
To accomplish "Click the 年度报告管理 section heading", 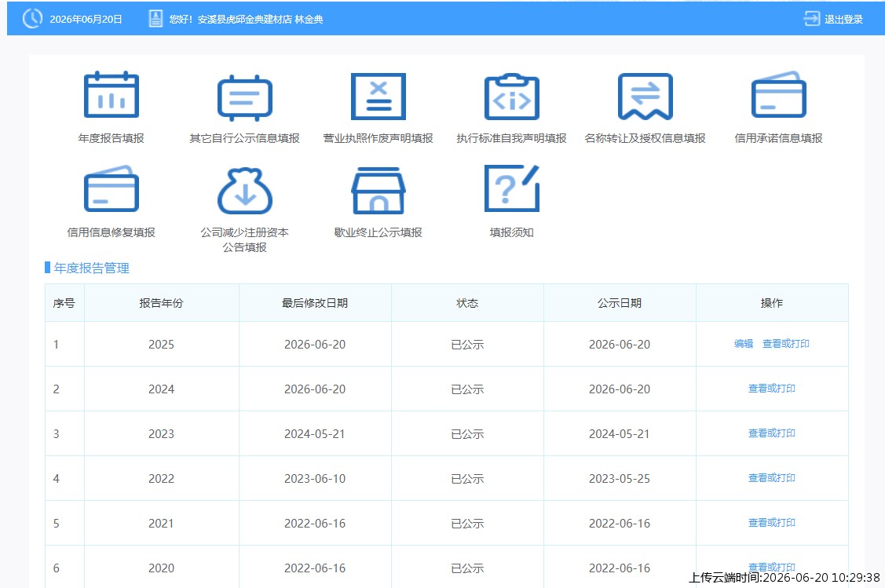I will [91, 268].
